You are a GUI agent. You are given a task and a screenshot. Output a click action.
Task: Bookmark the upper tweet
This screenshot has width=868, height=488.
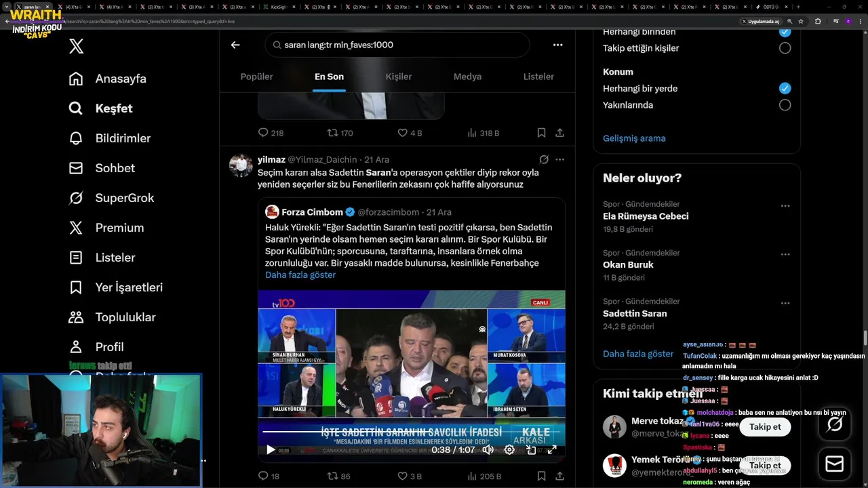[x=541, y=133]
